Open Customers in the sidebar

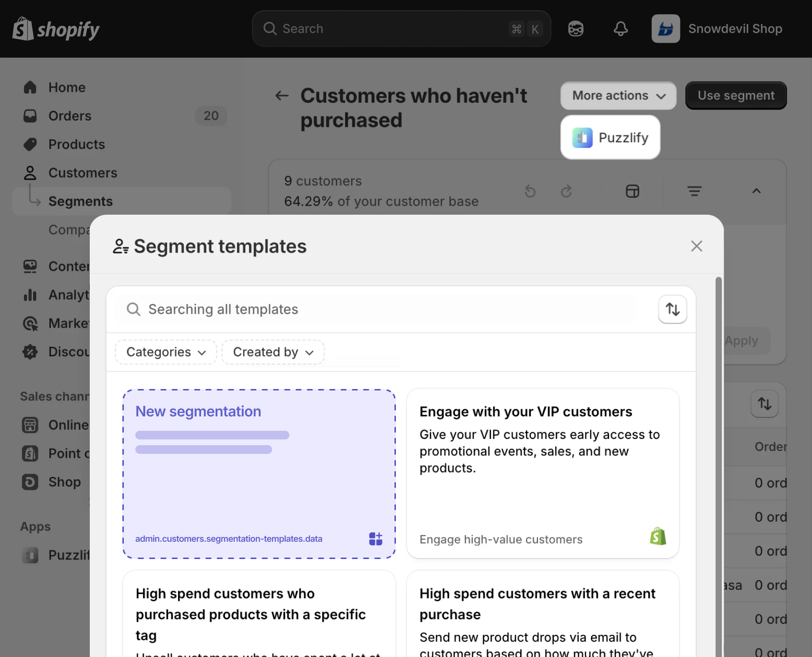point(83,173)
